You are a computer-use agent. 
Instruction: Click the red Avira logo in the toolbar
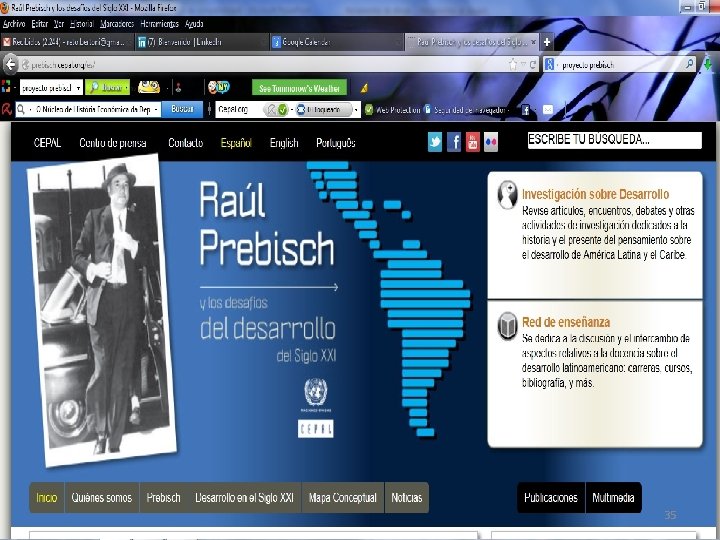(x=6, y=109)
